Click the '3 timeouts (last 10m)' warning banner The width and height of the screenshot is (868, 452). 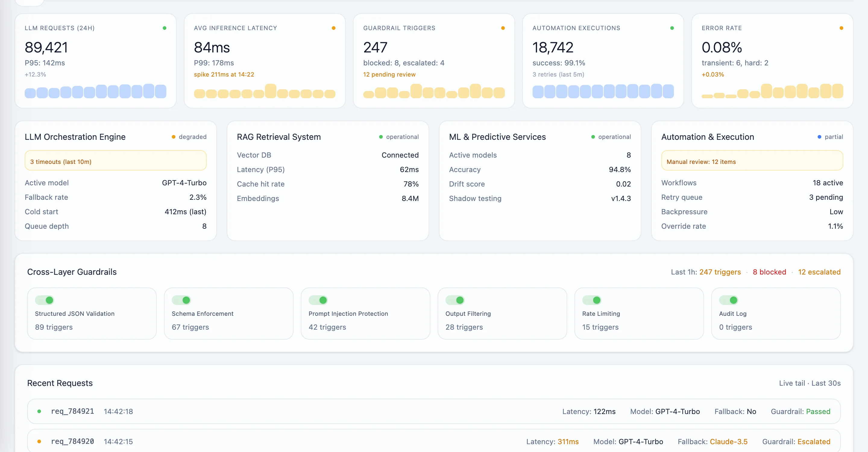point(115,161)
